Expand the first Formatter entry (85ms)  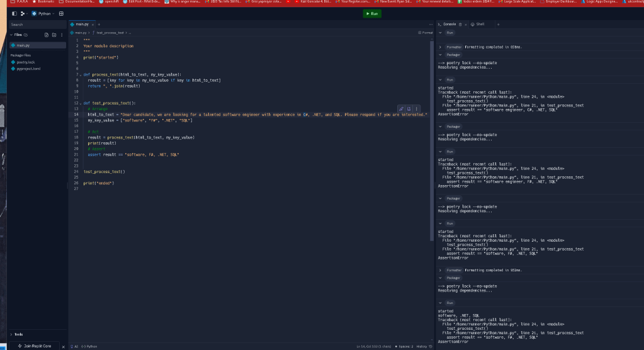pos(440,47)
